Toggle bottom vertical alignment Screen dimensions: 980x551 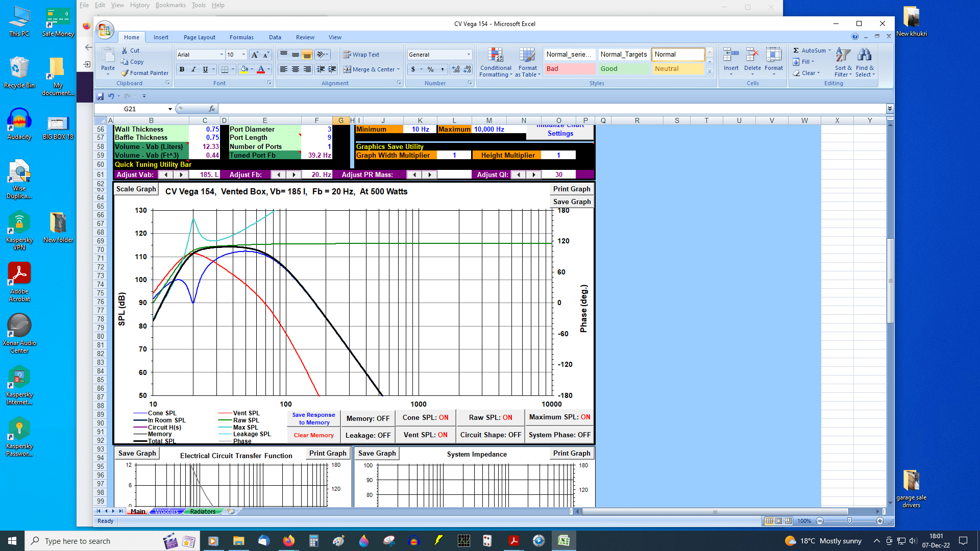(x=307, y=55)
